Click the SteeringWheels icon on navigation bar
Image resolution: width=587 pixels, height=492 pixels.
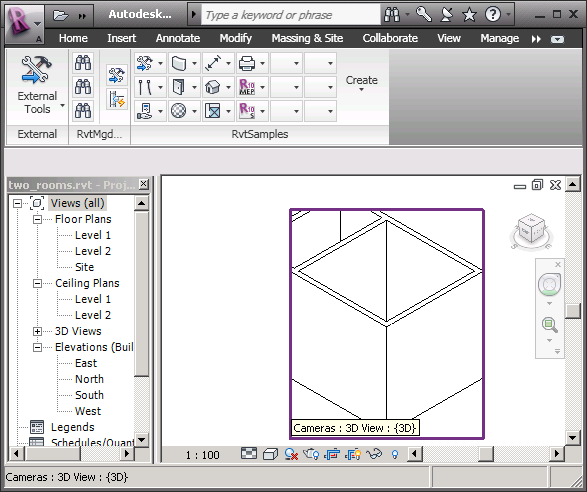click(x=549, y=284)
